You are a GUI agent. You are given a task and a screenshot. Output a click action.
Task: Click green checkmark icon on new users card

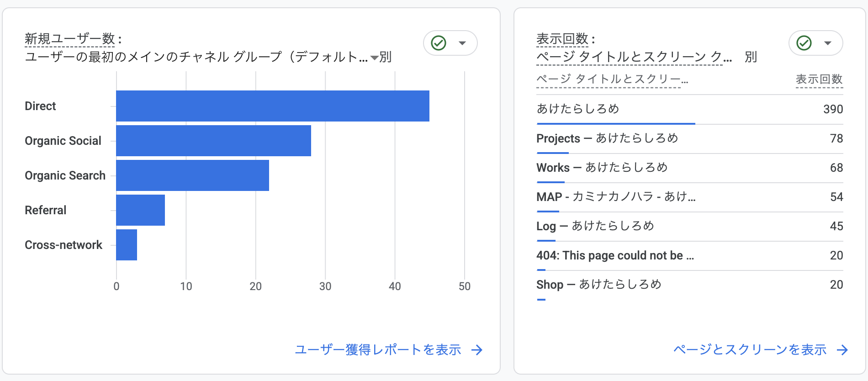click(x=439, y=43)
